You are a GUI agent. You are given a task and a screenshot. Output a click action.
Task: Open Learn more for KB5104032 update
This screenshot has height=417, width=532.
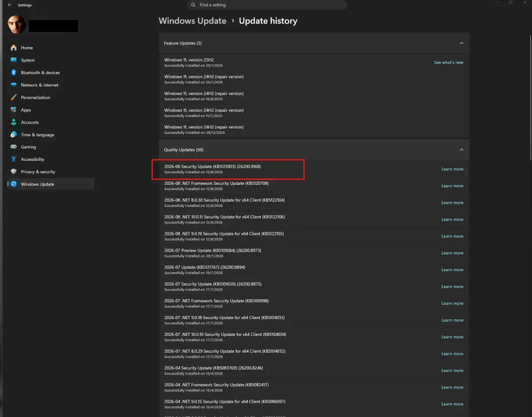click(x=452, y=354)
